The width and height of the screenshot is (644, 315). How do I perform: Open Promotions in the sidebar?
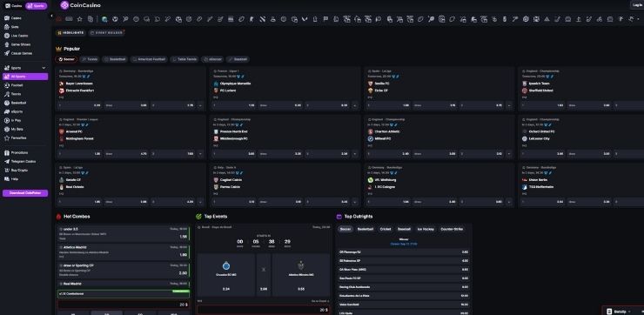(x=19, y=153)
